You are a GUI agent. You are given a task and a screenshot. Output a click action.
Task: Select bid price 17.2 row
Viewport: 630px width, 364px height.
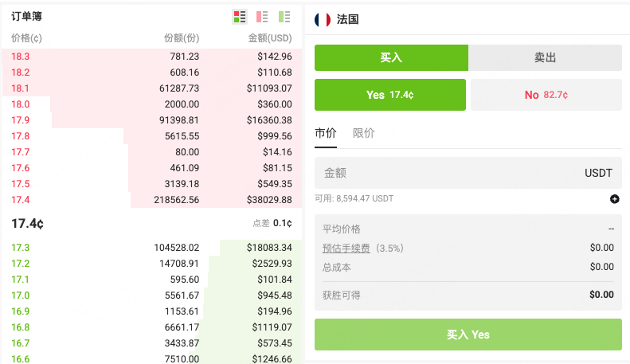152,264
